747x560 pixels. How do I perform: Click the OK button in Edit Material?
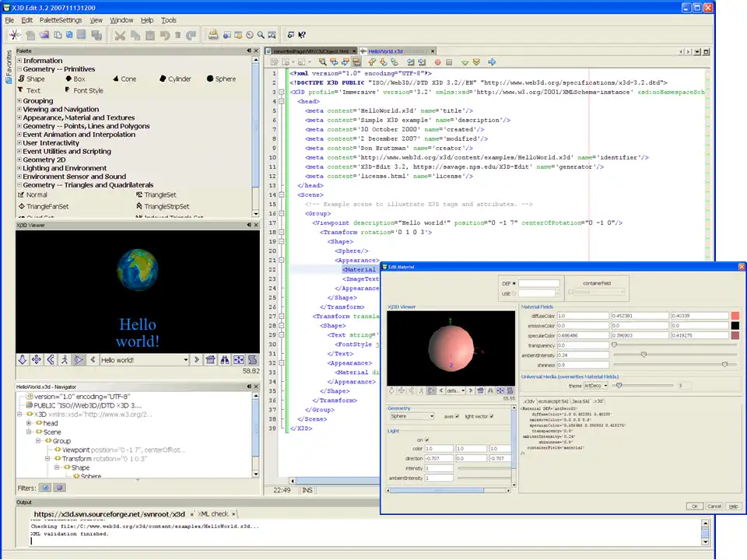click(x=693, y=506)
